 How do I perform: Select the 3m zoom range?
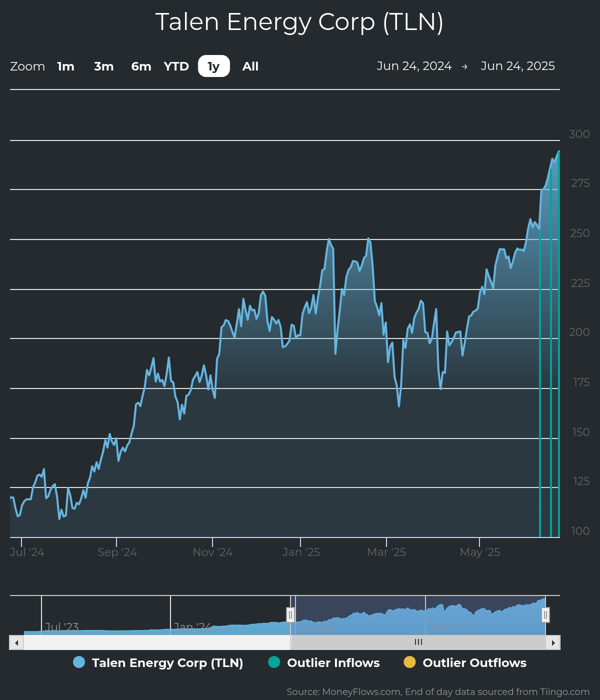[x=104, y=66]
